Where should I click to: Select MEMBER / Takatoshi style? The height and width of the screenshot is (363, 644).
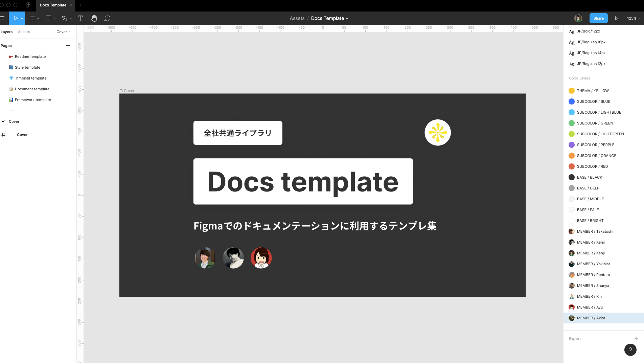(x=604, y=231)
